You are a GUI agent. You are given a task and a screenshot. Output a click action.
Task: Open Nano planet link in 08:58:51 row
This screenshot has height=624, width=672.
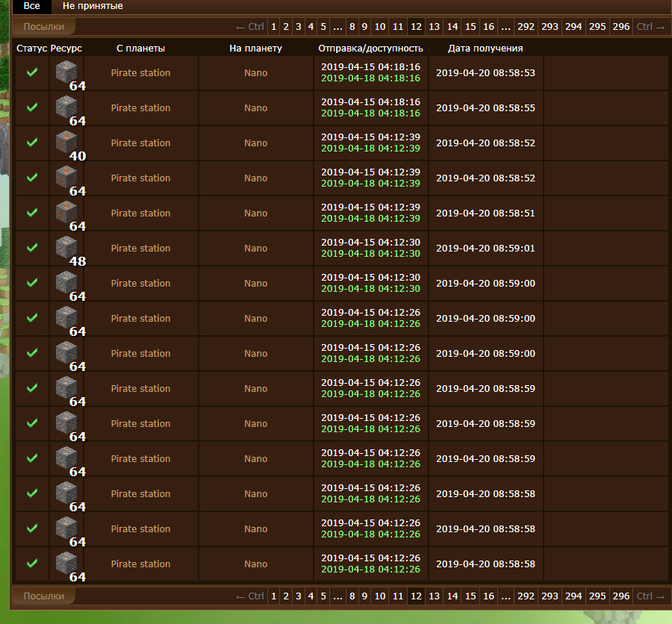tap(255, 213)
